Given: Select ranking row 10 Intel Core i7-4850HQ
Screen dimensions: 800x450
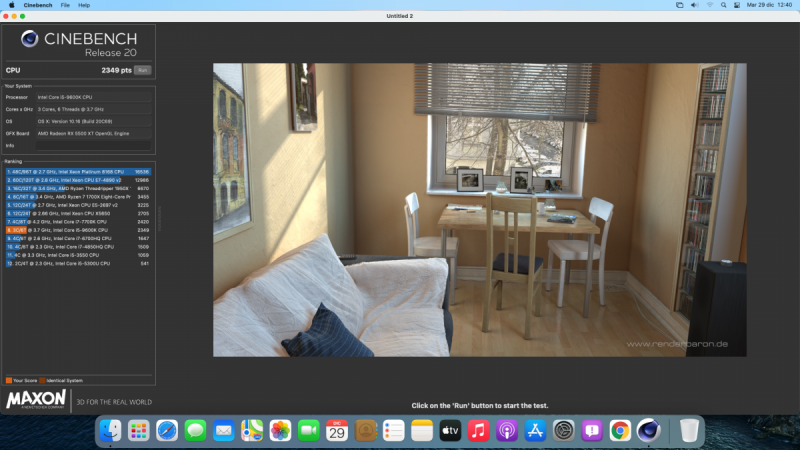Looking at the screenshot, I should tap(78, 247).
